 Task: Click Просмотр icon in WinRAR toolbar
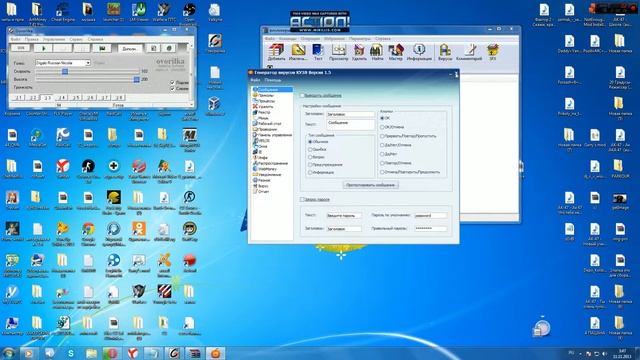tap(338, 53)
